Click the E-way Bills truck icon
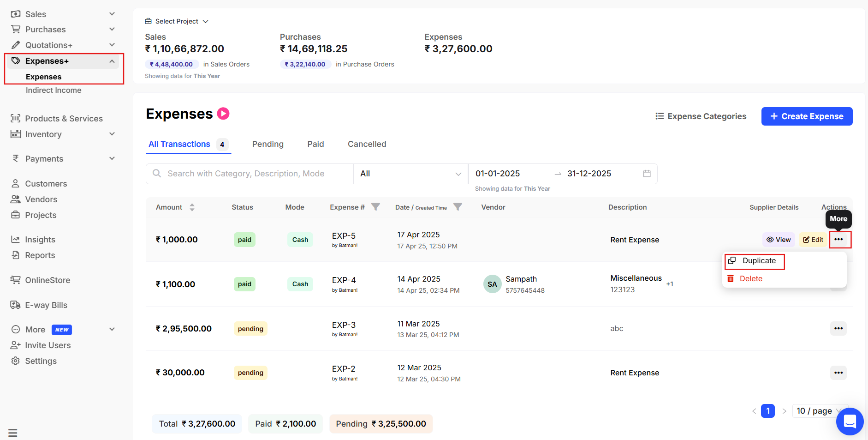The image size is (868, 440). click(x=16, y=305)
